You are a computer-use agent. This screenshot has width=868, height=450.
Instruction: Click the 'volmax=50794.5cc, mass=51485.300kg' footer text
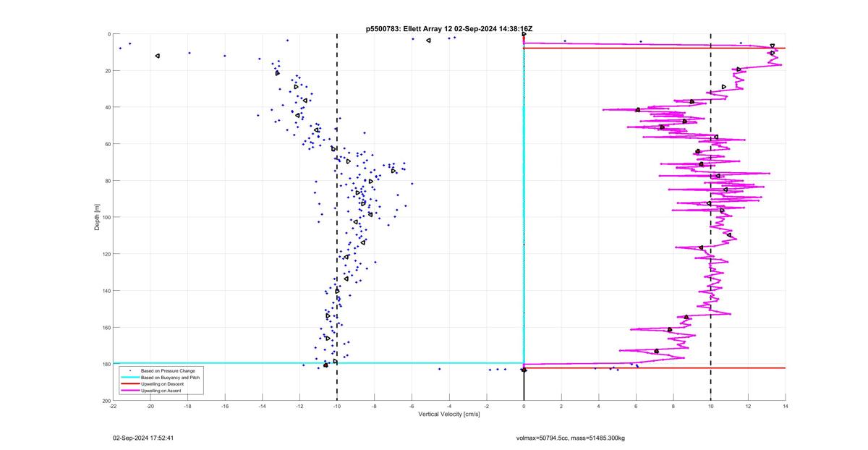tap(571, 438)
